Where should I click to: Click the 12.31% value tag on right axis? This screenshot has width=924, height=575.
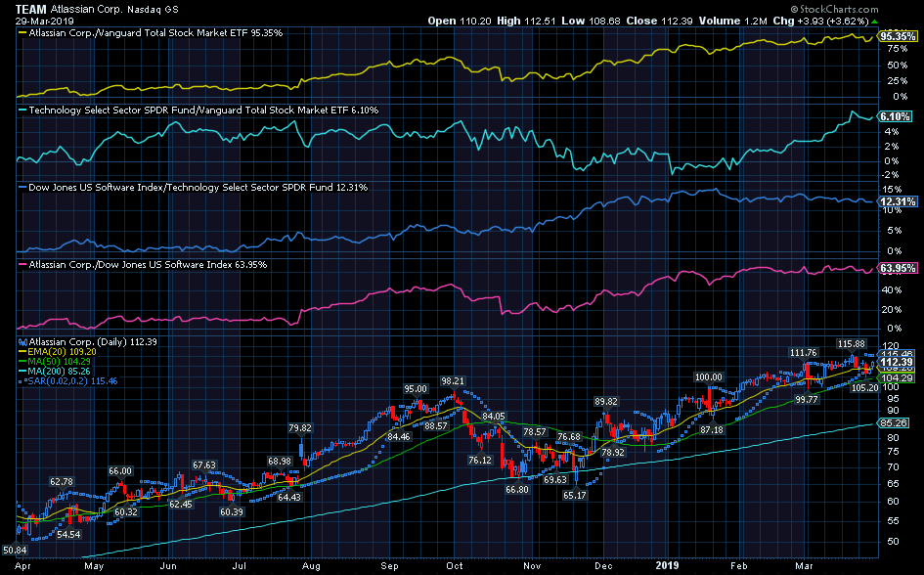pyautogui.click(x=898, y=201)
